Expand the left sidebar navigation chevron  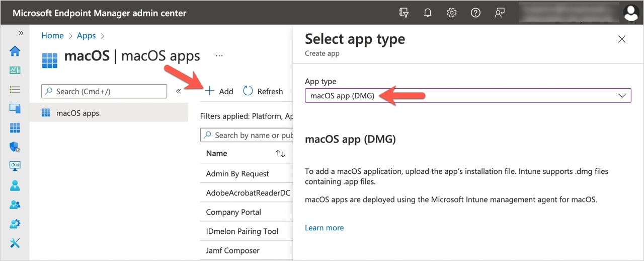coord(21,33)
